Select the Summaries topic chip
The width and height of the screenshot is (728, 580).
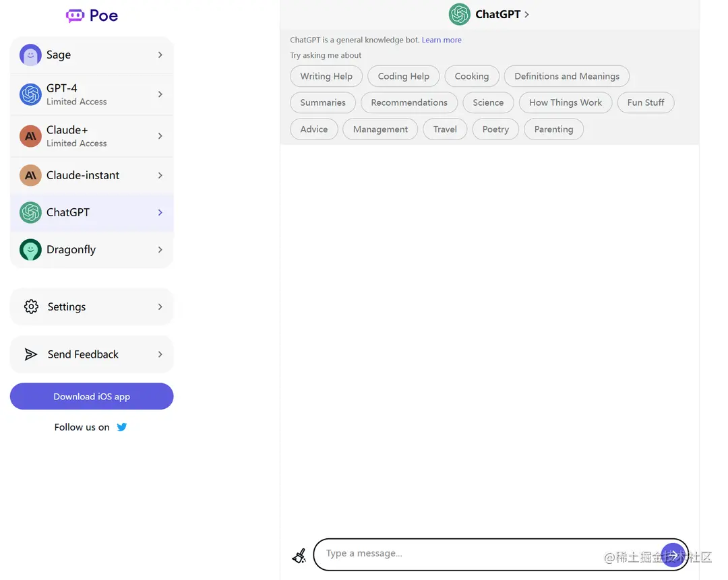pos(323,102)
